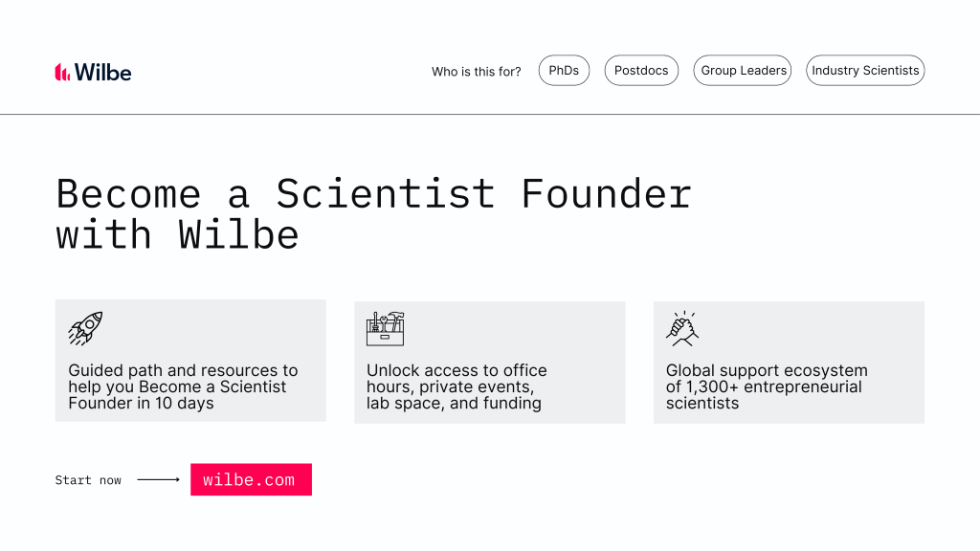Click the toolbox icon in middle card
The width and height of the screenshot is (980, 551).
pos(385,329)
